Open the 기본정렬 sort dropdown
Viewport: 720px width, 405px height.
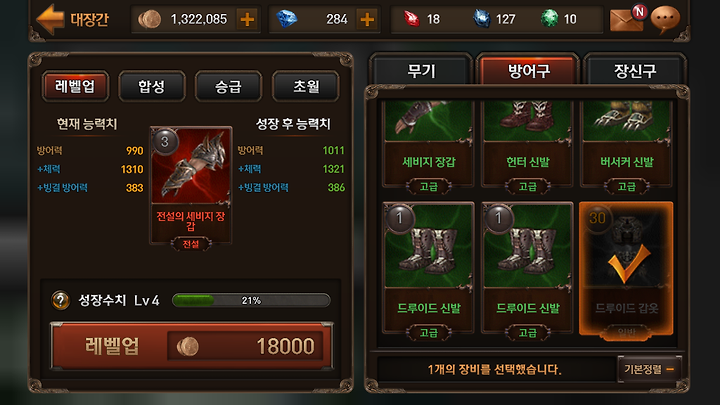point(649,369)
